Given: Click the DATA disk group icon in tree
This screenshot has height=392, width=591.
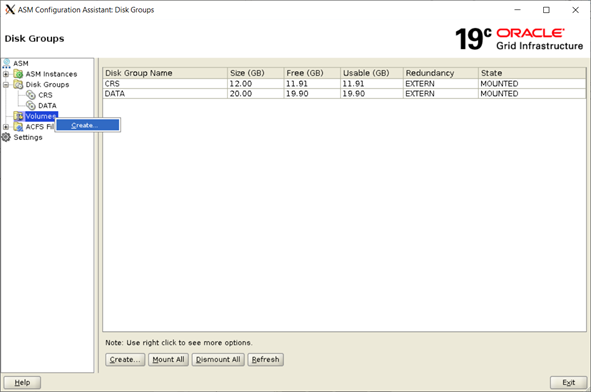Looking at the screenshot, I should pos(31,106).
